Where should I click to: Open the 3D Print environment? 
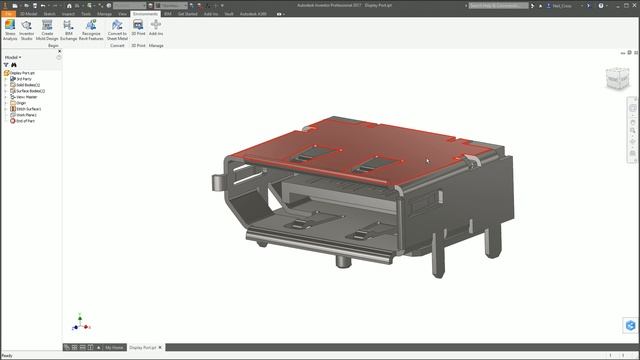tap(138, 28)
